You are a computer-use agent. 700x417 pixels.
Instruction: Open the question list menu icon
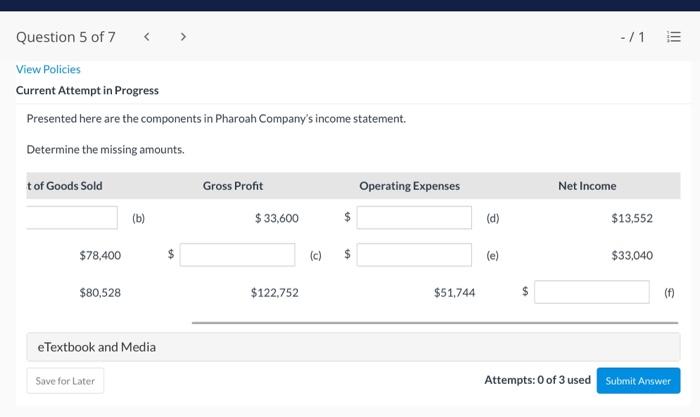pos(674,38)
